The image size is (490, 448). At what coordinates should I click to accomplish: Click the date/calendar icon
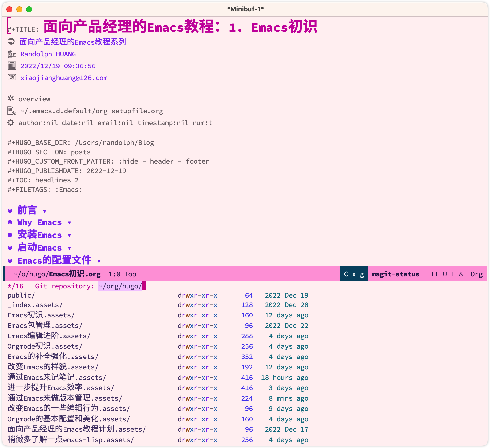(x=11, y=66)
